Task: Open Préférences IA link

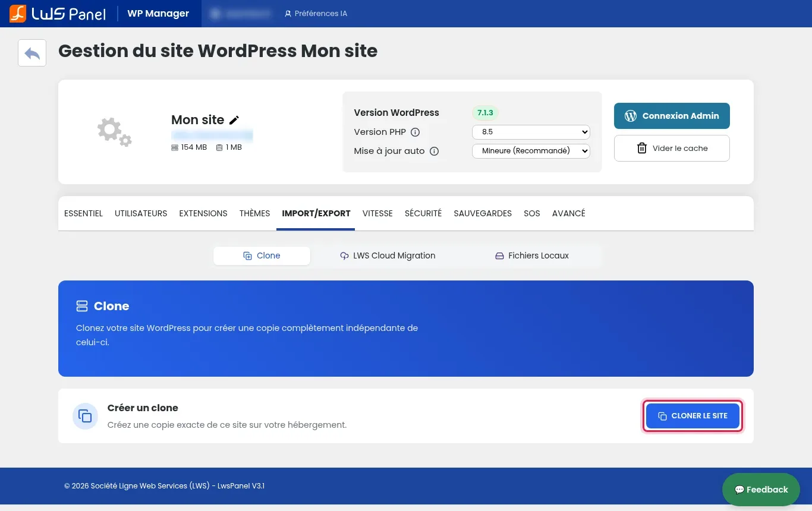Action: click(316, 13)
